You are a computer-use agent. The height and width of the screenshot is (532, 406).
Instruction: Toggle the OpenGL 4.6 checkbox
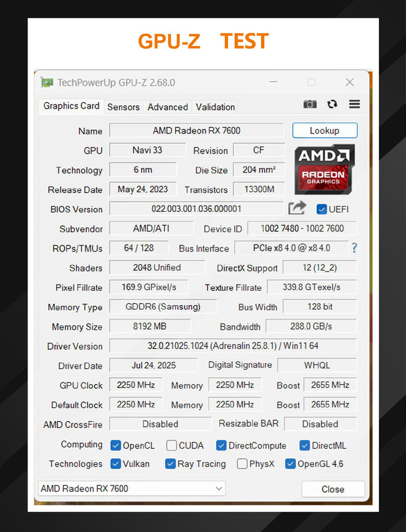290,464
